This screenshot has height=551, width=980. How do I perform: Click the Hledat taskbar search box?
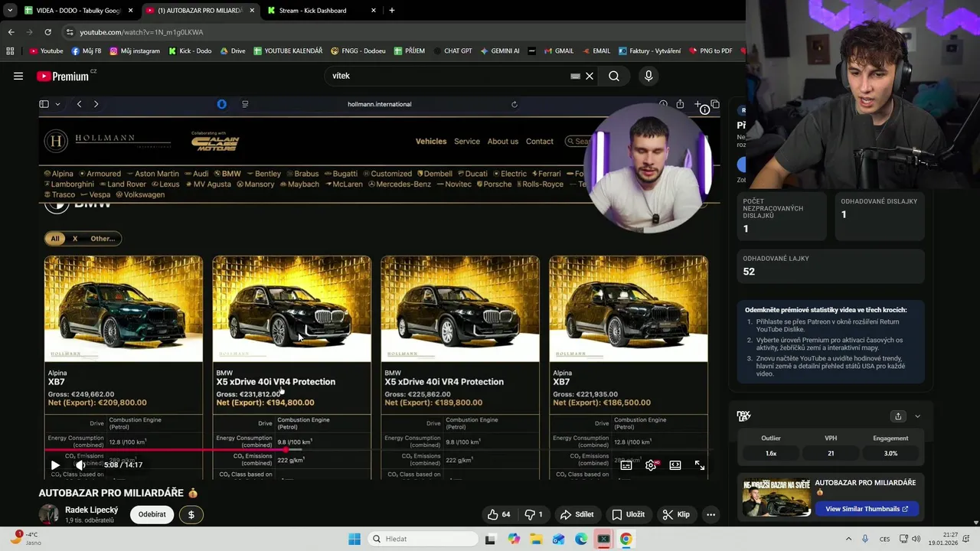point(423,539)
